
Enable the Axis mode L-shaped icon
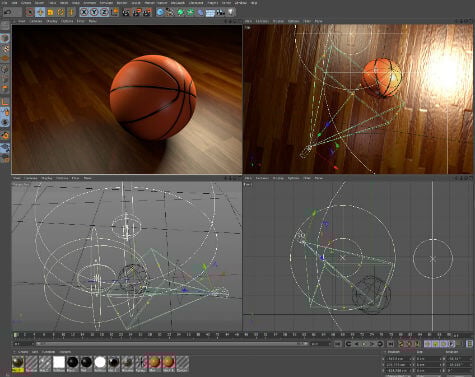(x=5, y=101)
